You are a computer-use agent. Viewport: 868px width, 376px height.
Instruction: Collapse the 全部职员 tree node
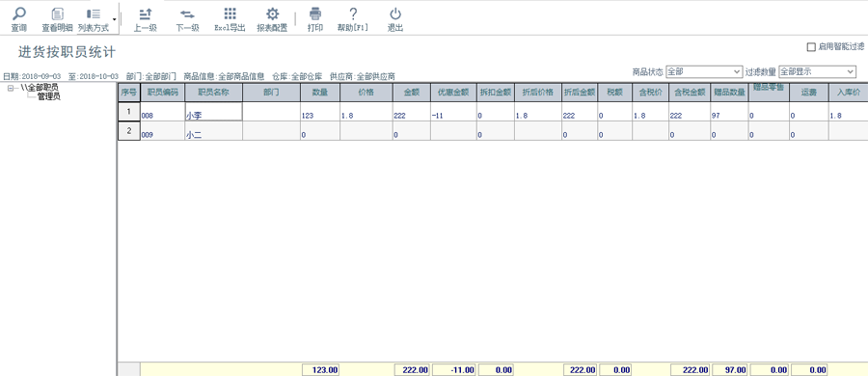click(11, 88)
